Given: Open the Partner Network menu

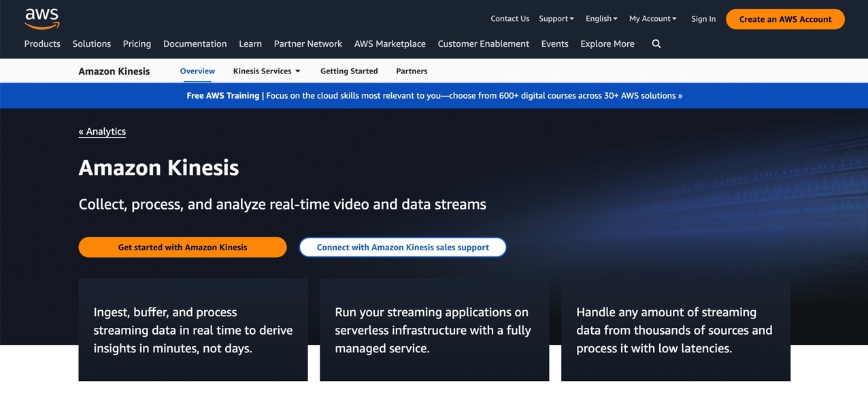Looking at the screenshot, I should [308, 44].
